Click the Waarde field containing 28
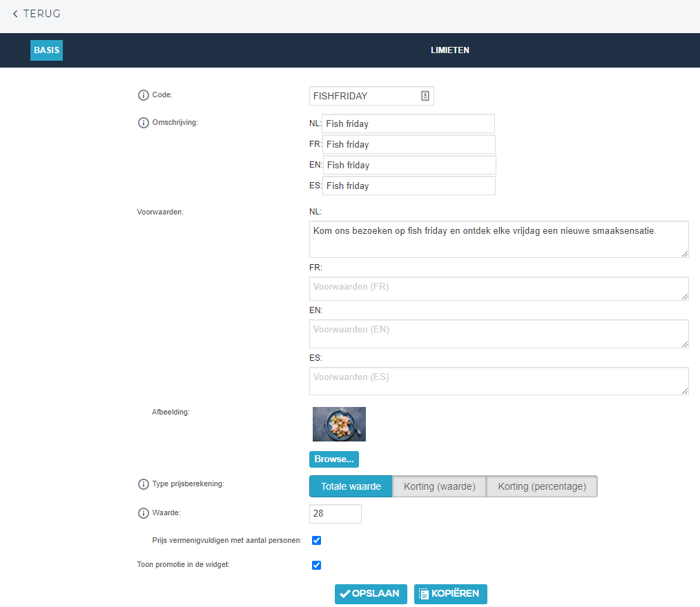 point(336,514)
